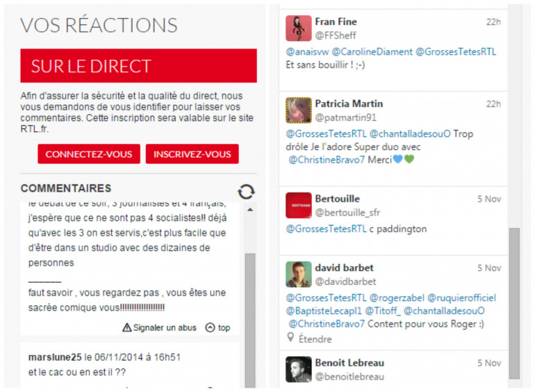Refresh the comments list
Screen dimensions: 535x392
pos(246,191)
